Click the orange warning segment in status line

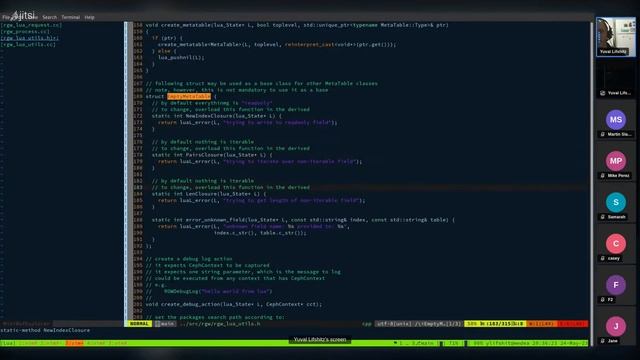[x=541, y=324]
